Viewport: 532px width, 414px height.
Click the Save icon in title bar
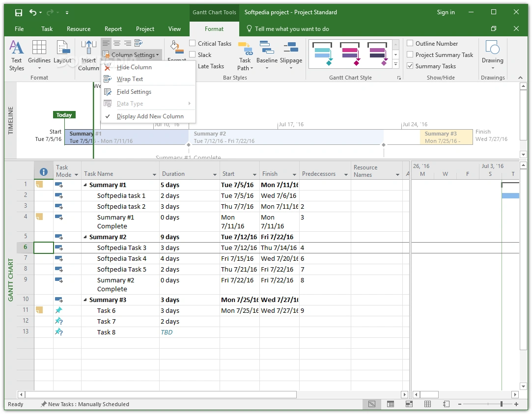click(18, 12)
